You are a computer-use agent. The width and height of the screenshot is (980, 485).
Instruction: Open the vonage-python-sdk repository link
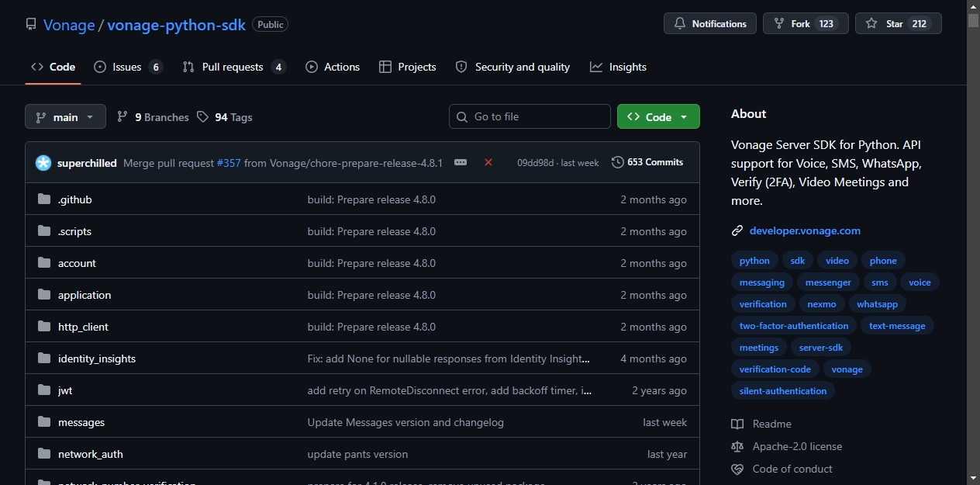pos(177,25)
